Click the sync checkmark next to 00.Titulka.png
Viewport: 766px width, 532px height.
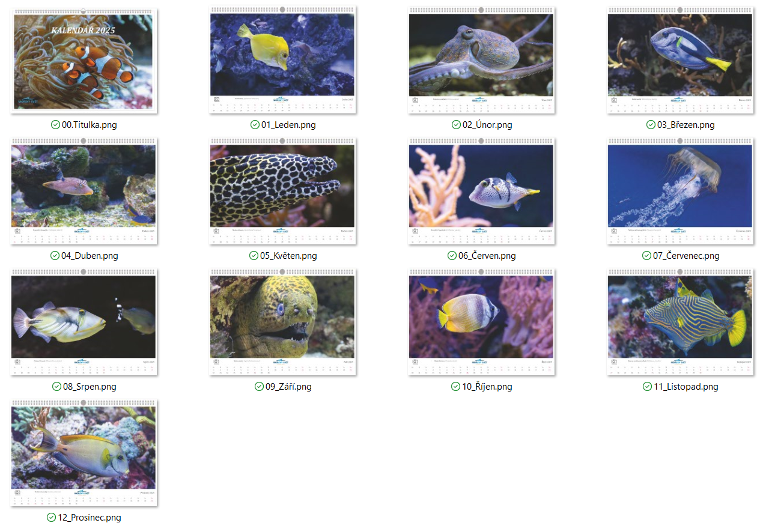pyautogui.click(x=56, y=125)
